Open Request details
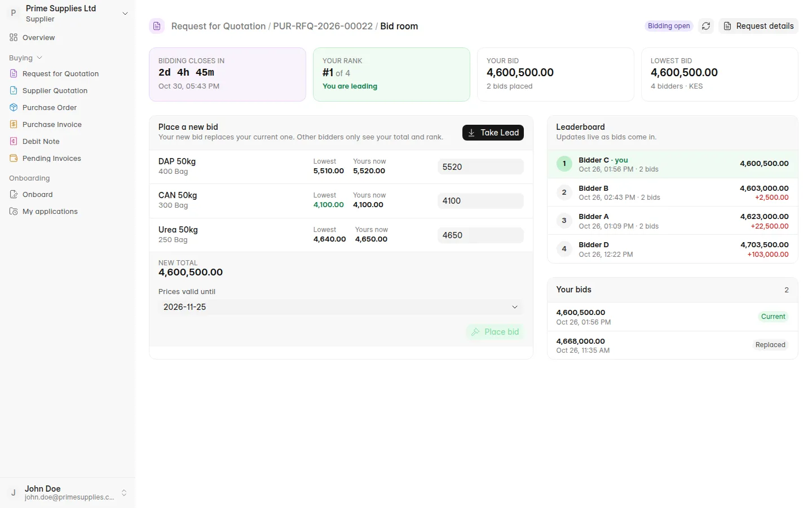Image resolution: width=812 pixels, height=508 pixels. [758, 26]
